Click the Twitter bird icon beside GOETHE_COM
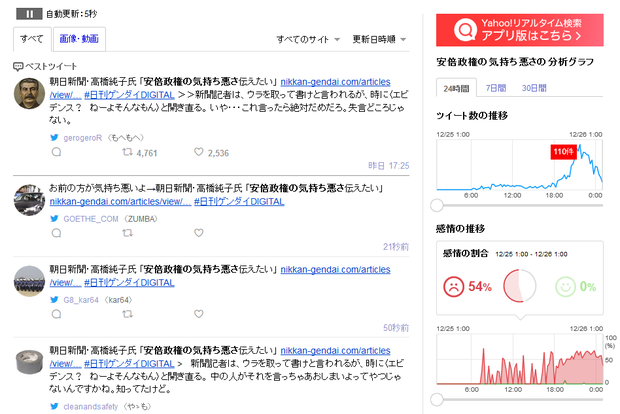This screenshot has height=414, width=620. pos(55,219)
